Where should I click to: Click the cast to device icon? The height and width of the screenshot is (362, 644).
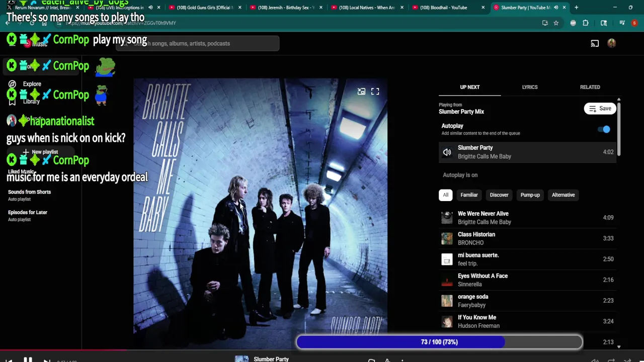[595, 44]
